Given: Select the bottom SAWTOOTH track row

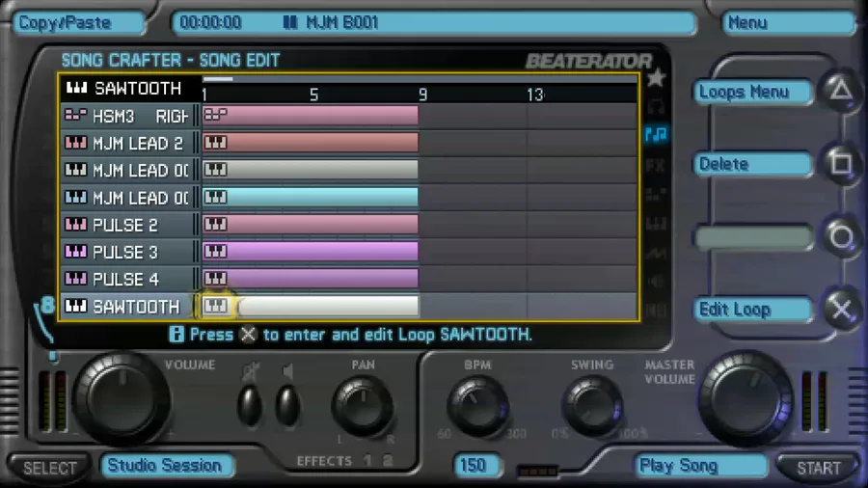Looking at the screenshot, I should 128,307.
